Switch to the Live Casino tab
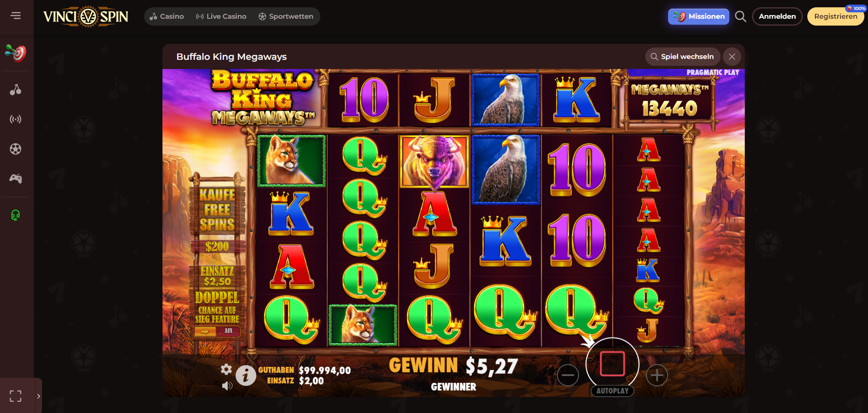Image resolution: width=868 pixels, height=413 pixels. (221, 16)
